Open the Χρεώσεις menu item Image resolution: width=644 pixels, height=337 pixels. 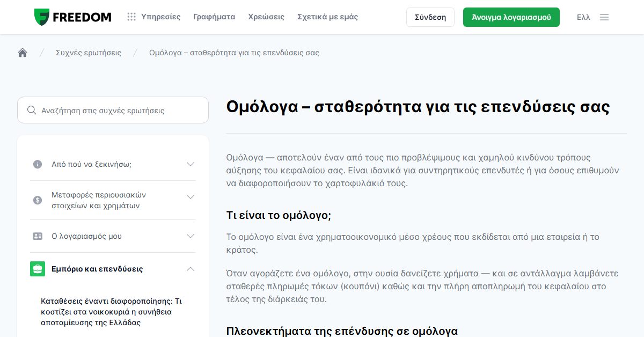point(266,17)
